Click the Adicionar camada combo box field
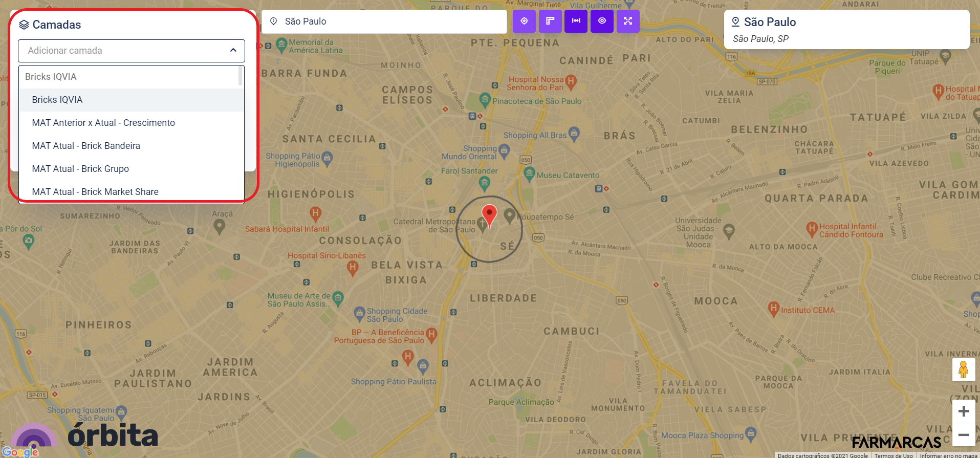 pyautogui.click(x=123, y=51)
